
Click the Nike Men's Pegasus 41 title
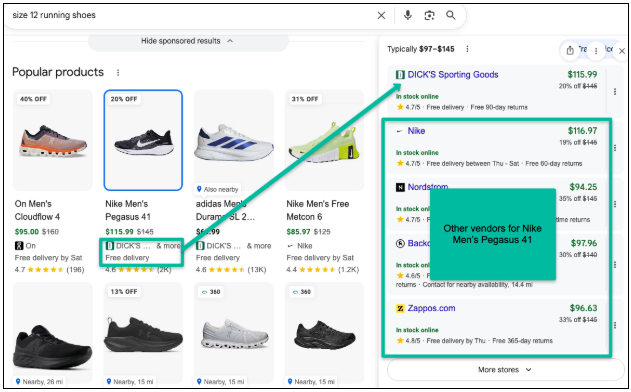(128, 210)
